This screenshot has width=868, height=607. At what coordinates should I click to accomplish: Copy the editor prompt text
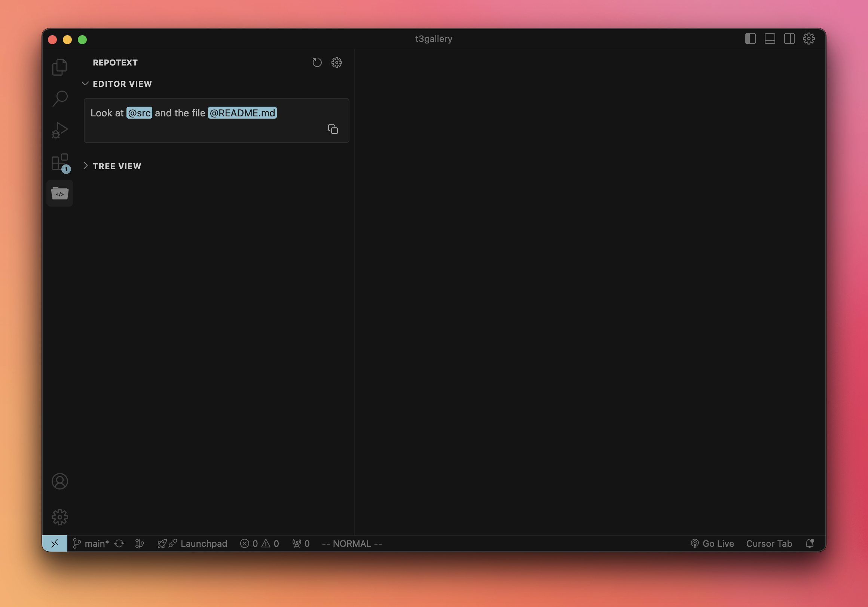coord(333,129)
